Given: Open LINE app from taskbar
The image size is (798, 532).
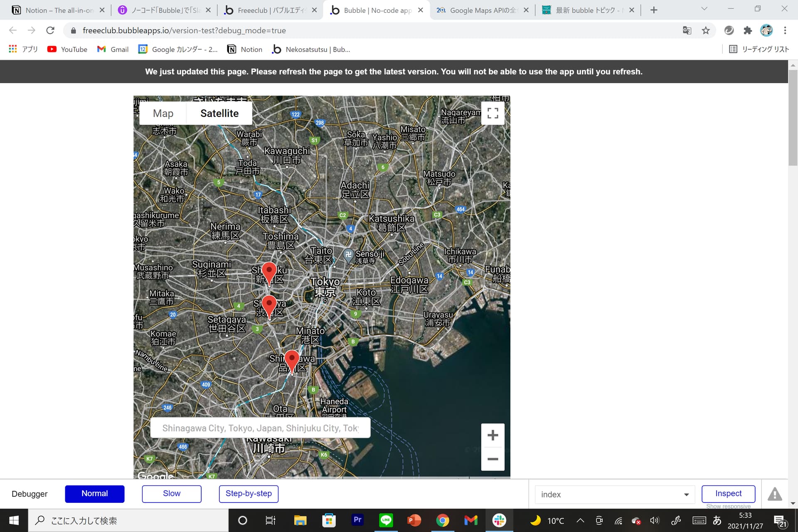Looking at the screenshot, I should (386, 520).
